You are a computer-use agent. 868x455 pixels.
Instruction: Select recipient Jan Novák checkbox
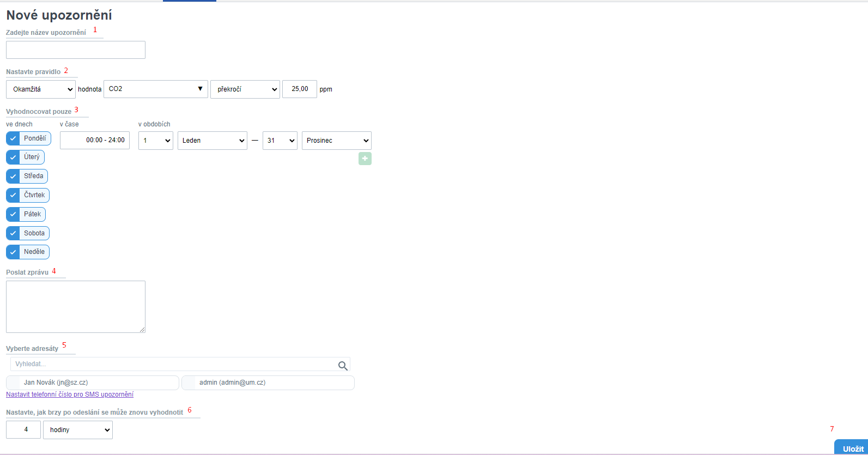[x=14, y=383]
